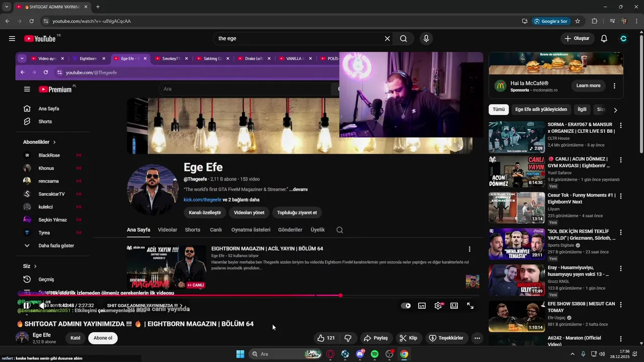Open more actions ellipsis below video
This screenshot has width=644, height=362.
click(x=477, y=338)
